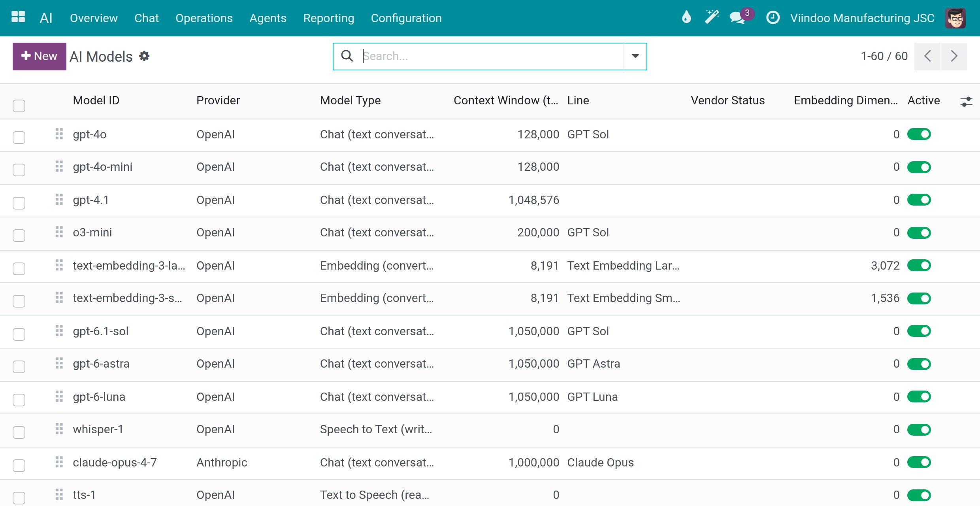Sort by Context Window column header

[x=506, y=100]
